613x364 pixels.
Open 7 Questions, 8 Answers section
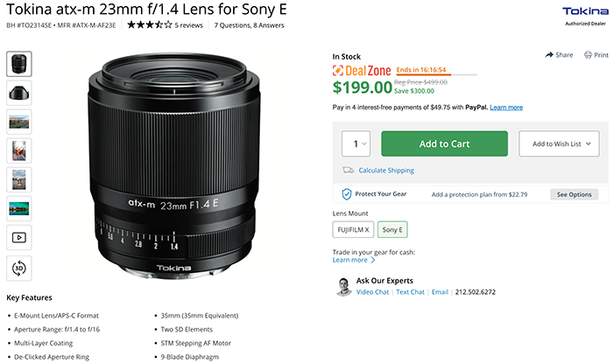coord(249,25)
